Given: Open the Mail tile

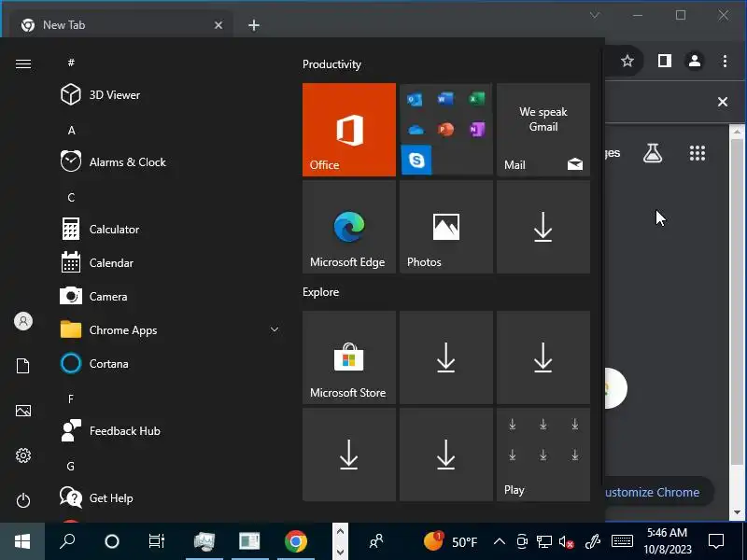Looking at the screenshot, I should (543, 130).
